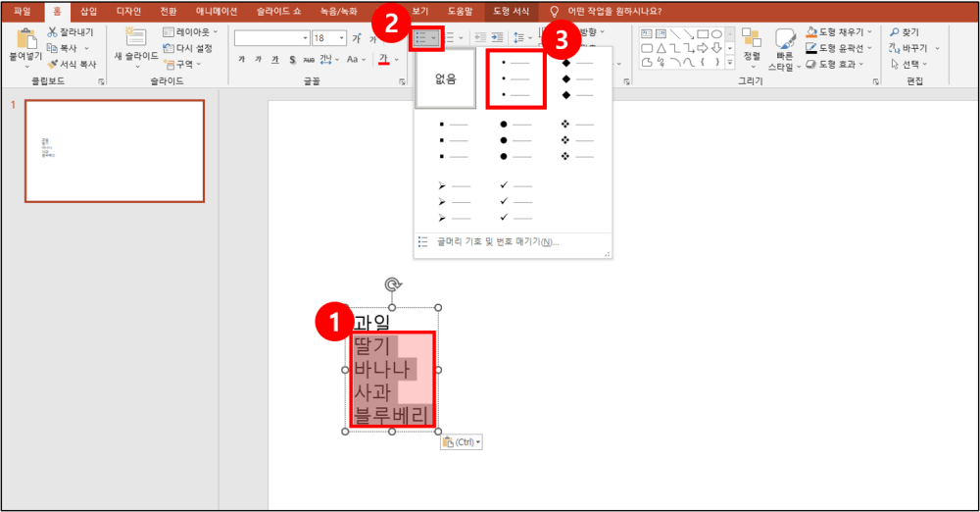Select the rounded rectangle shape

click(647, 48)
